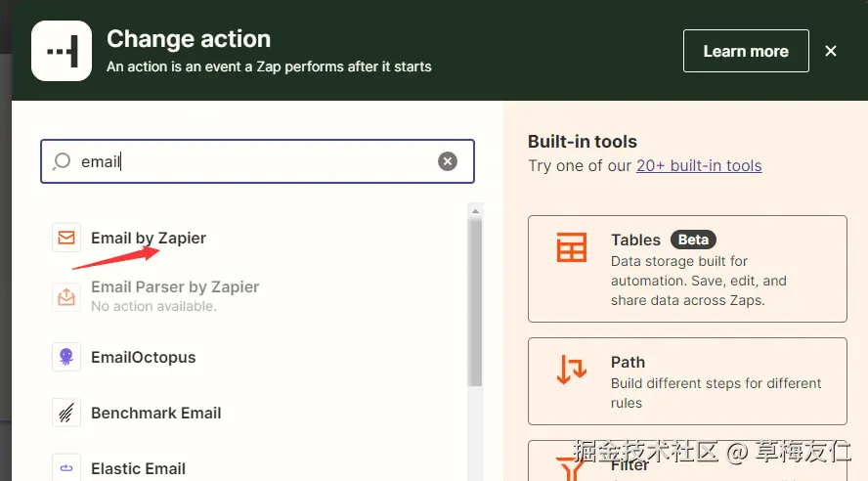Close the Change action dialog
This screenshot has height=481, width=868.
831,51
